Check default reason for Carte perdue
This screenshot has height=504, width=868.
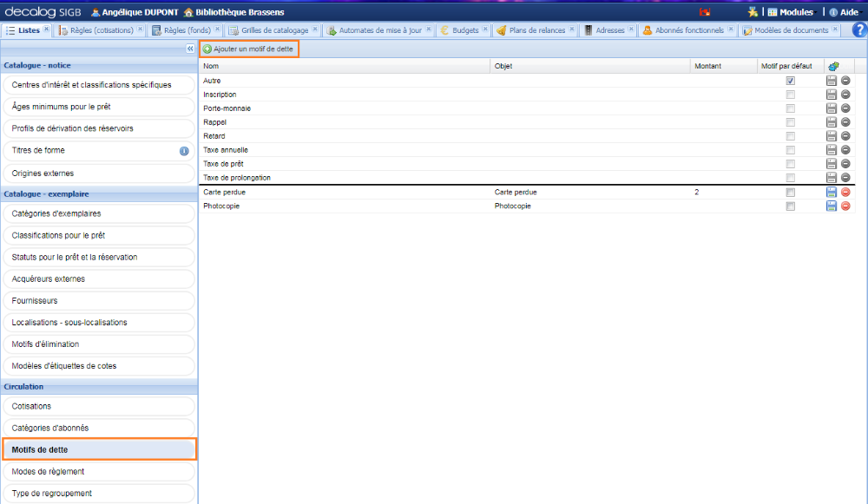point(790,193)
